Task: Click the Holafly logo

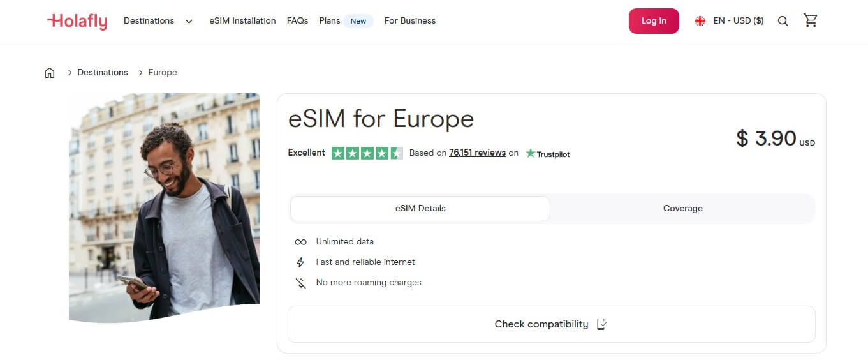Action: pyautogui.click(x=77, y=21)
